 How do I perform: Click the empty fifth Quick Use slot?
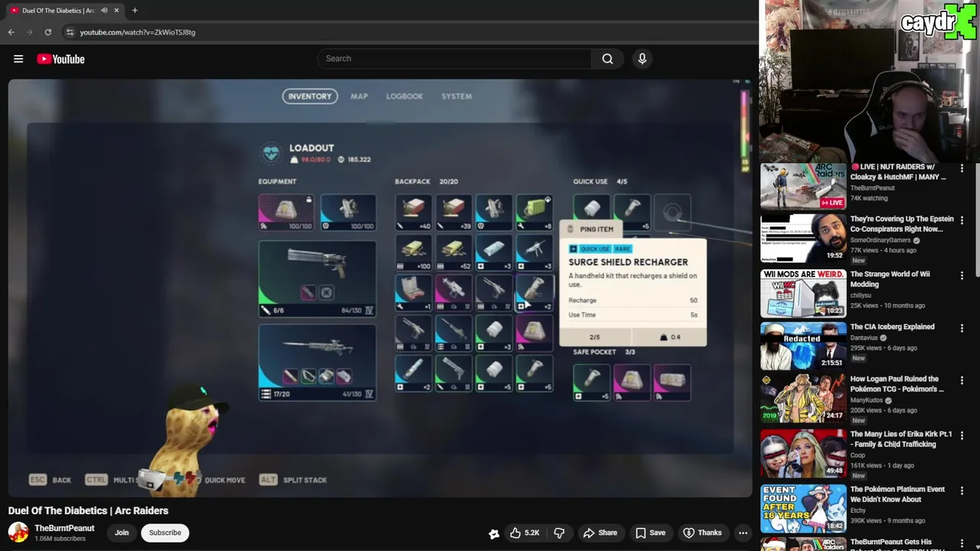coord(671,213)
